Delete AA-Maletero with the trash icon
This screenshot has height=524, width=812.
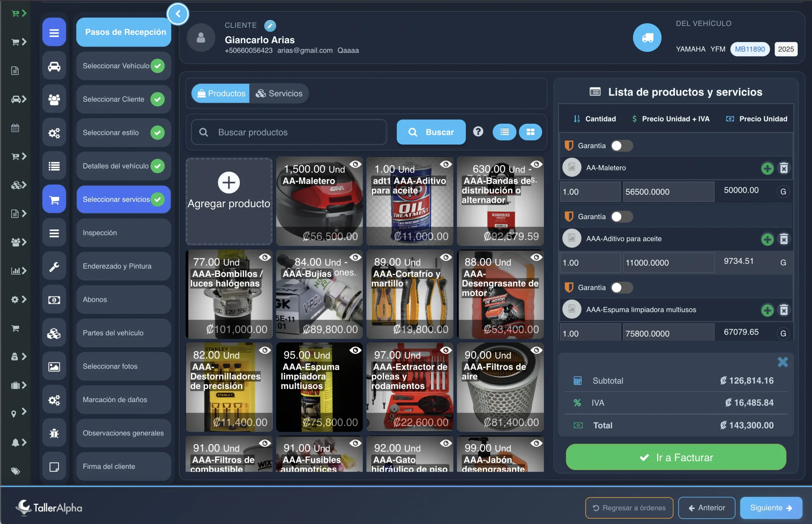[784, 168]
